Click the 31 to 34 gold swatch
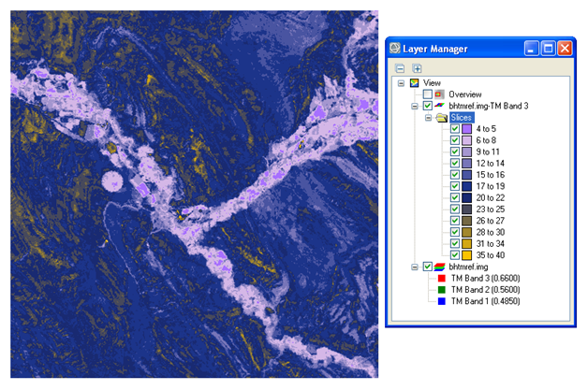The width and height of the screenshot is (588, 390). tap(466, 243)
